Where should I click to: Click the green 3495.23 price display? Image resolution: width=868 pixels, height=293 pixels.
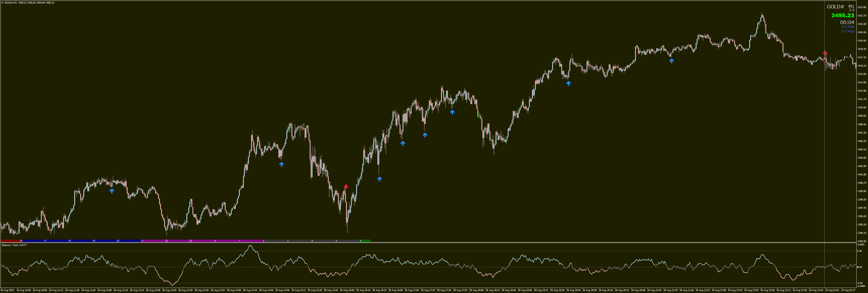(843, 15)
